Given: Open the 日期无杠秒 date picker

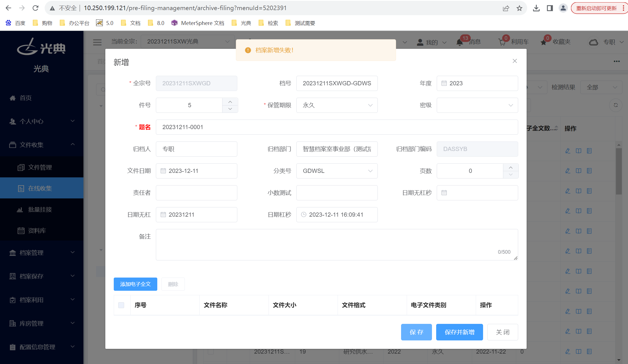Looking at the screenshot, I should coord(477,193).
